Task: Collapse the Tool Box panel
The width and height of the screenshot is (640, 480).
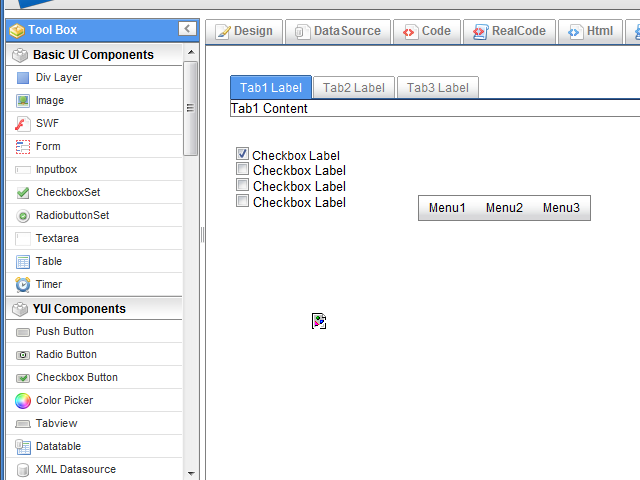Action: pos(186,29)
